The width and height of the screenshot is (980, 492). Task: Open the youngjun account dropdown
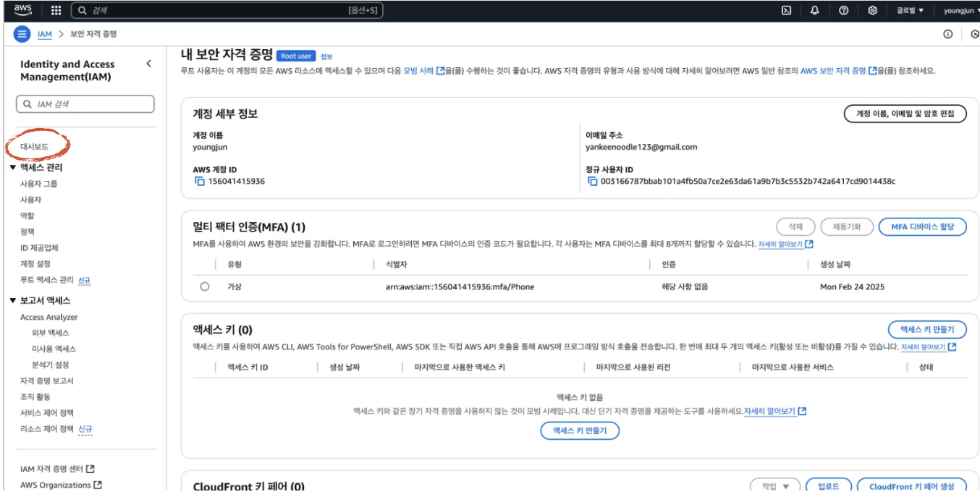point(962,11)
